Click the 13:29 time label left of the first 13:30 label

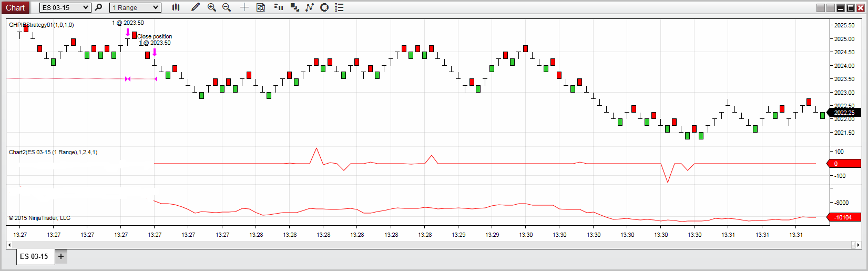pyautogui.click(x=492, y=235)
